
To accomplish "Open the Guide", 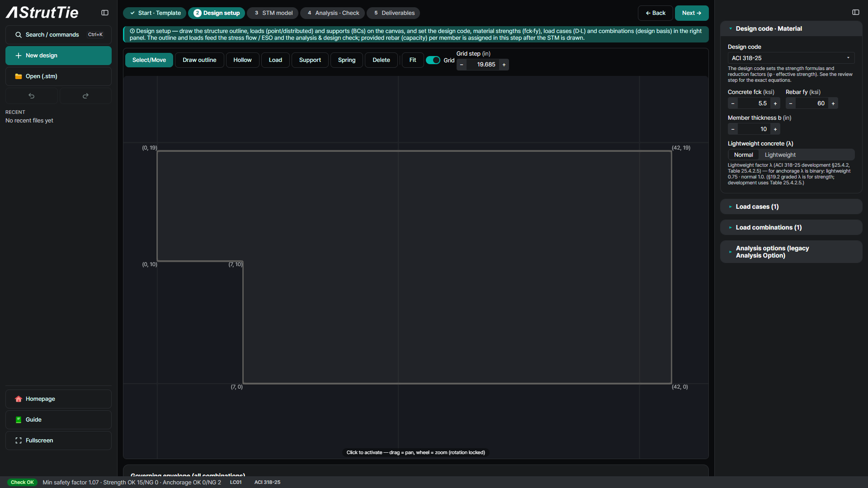I will (x=58, y=420).
